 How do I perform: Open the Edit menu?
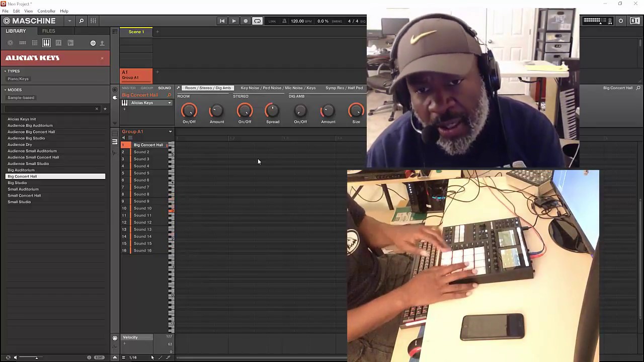(x=17, y=11)
